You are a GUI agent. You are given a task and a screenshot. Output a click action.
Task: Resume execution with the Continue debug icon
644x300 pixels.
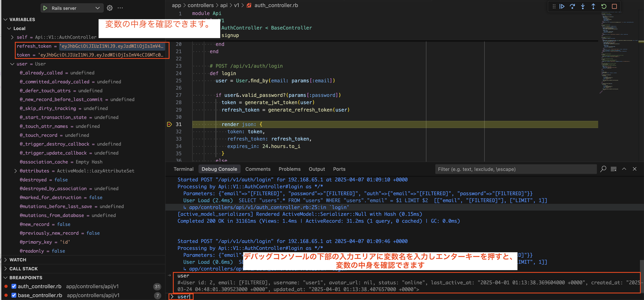pyautogui.click(x=562, y=6)
